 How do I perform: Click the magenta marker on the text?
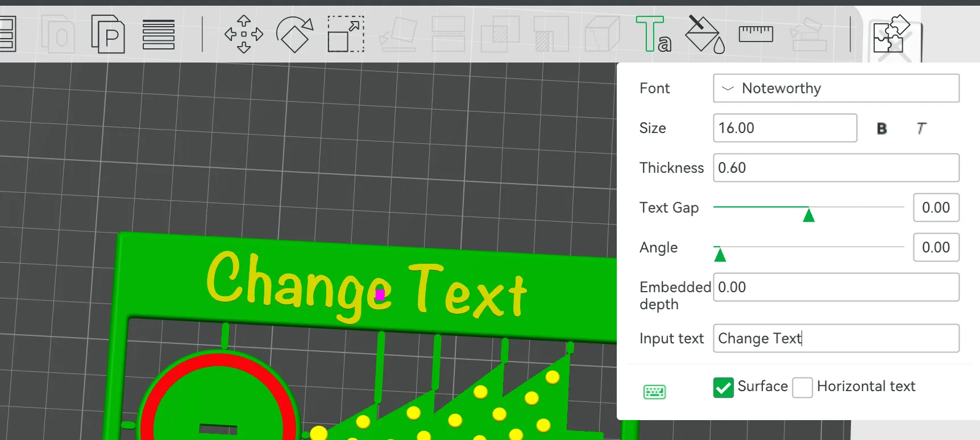(x=380, y=294)
